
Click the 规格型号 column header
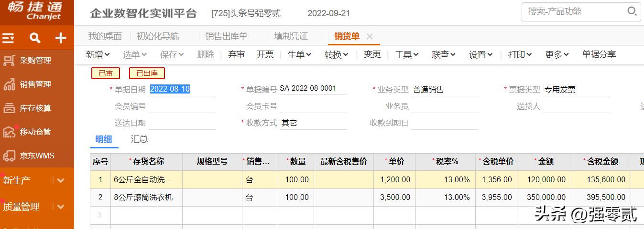(x=212, y=162)
